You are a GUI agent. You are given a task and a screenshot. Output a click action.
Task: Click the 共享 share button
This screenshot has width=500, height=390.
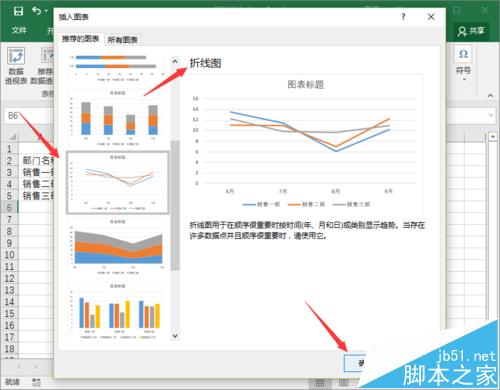[471, 31]
